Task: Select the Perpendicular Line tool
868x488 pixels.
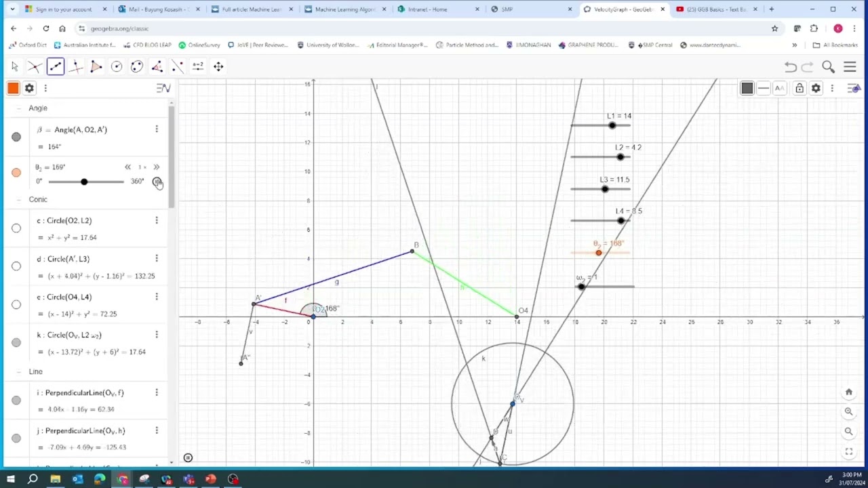Action: 76,66
